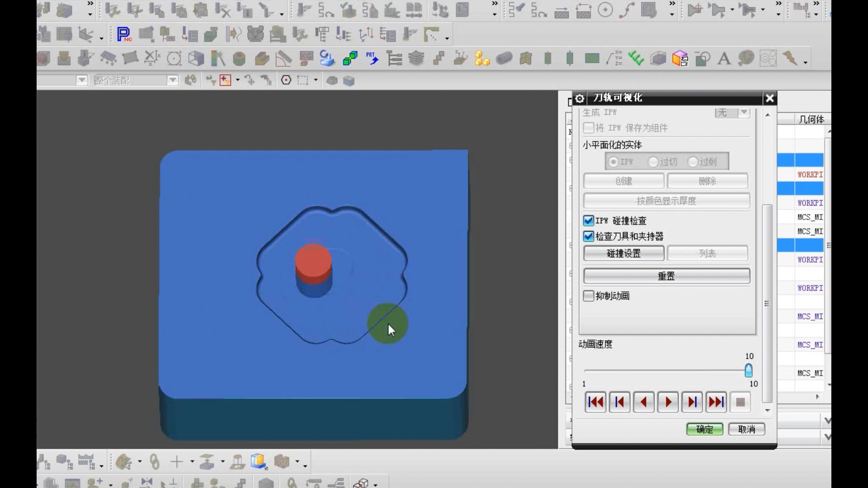Select the IPW radio button
This screenshot has width=868, height=488.
tap(613, 162)
